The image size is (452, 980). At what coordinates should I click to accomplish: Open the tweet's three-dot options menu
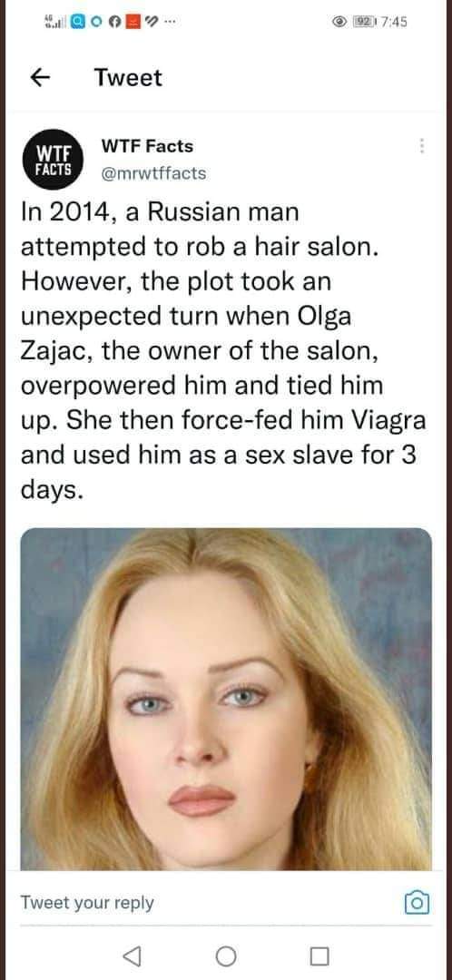422,146
